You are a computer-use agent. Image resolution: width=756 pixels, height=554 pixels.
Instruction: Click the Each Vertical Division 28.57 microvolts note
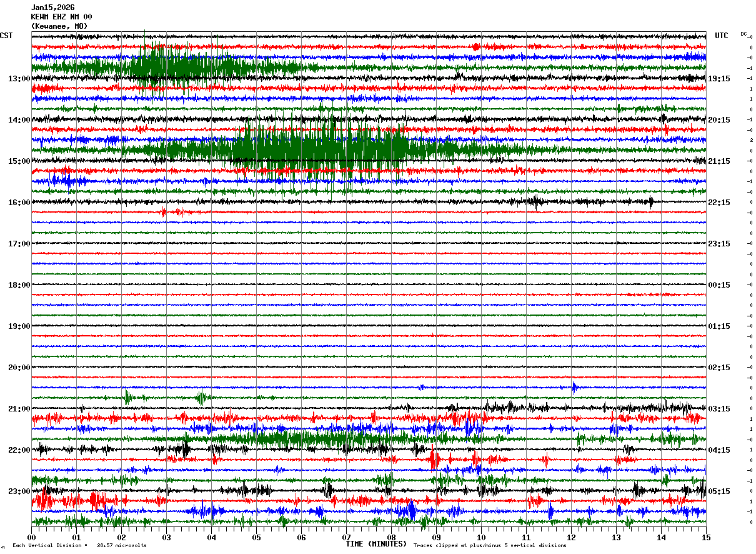[x=79, y=545]
